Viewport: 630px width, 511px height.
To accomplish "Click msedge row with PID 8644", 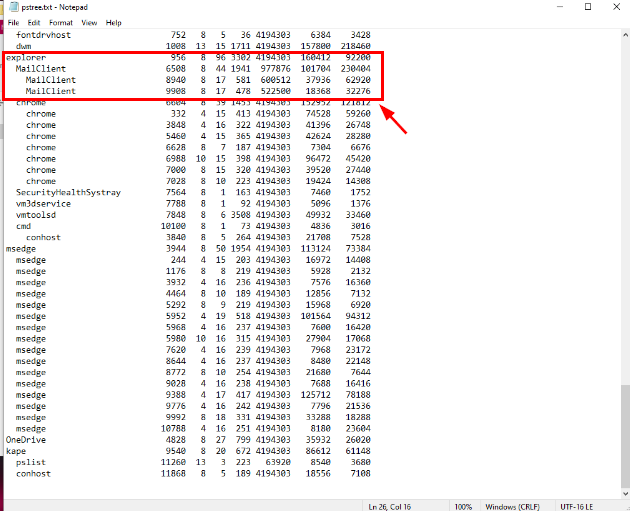I will coord(193,361).
